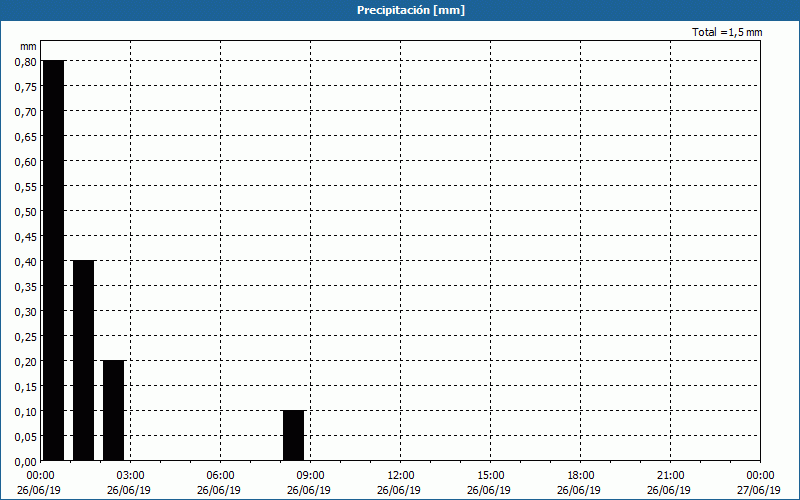Select the 06:00 time axis label
The image size is (800, 500).
click(221, 475)
